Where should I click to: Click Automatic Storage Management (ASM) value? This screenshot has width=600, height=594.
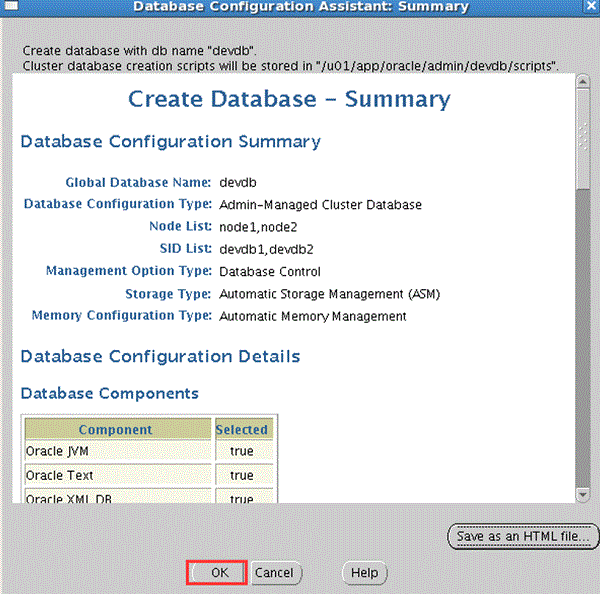point(329,294)
